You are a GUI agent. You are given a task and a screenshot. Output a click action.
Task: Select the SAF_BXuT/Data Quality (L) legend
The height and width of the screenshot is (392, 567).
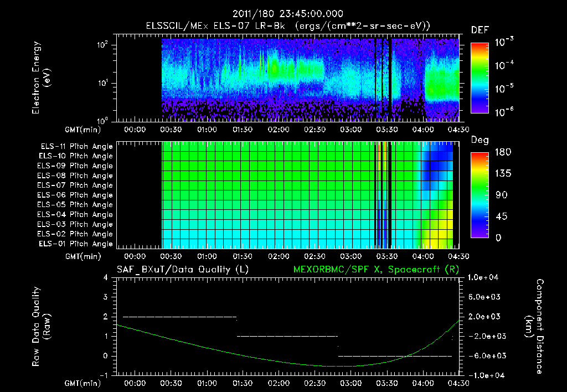click(183, 270)
